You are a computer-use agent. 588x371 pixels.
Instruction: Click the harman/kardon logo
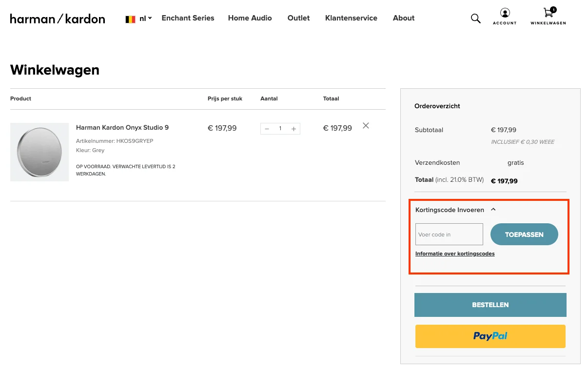click(57, 19)
